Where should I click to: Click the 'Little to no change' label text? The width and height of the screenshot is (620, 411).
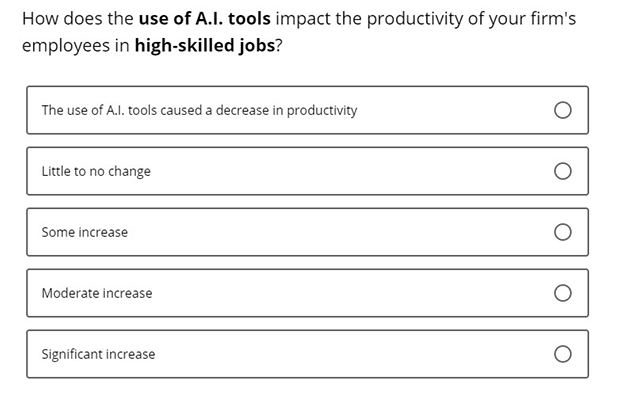click(96, 171)
